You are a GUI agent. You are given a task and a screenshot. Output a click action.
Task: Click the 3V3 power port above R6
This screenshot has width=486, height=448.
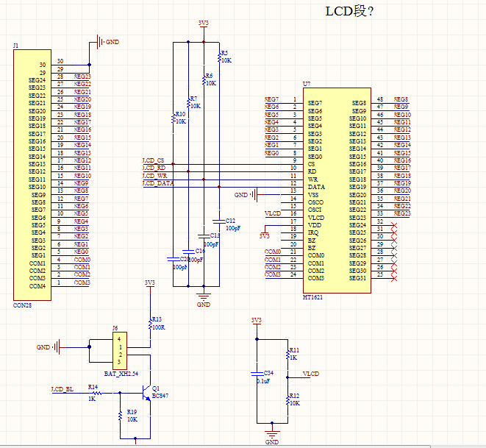204,25
